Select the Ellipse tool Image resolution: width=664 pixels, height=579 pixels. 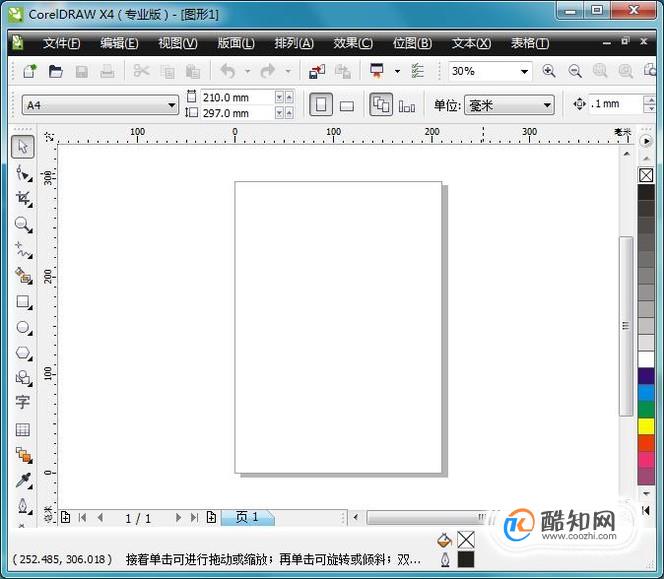pyautogui.click(x=23, y=328)
